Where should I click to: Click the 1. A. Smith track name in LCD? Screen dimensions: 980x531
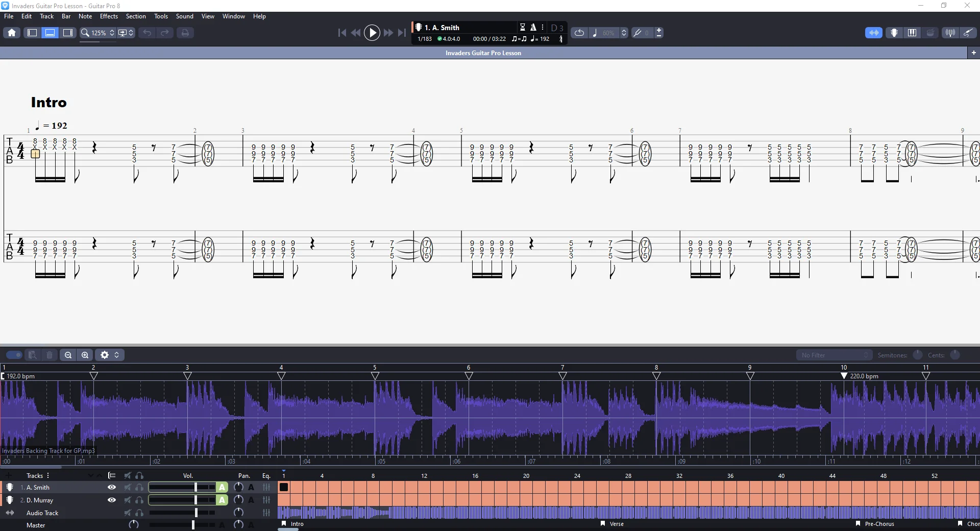point(442,28)
